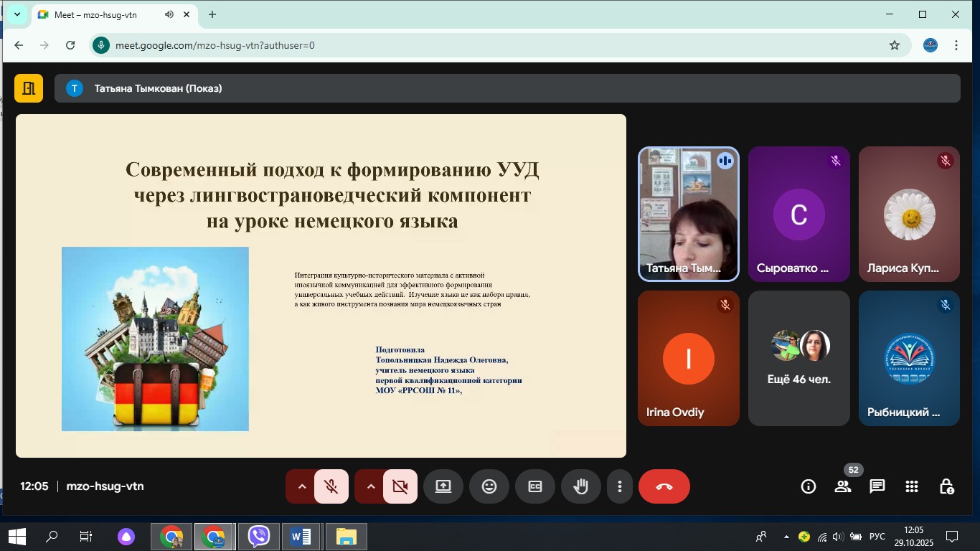Image resolution: width=980 pixels, height=551 pixels.
Task: Open host controls lock icon
Action: tap(946, 486)
